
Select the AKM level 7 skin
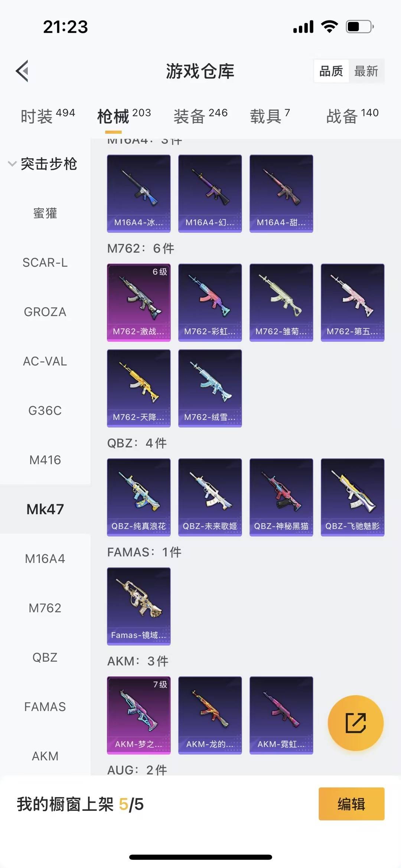point(139,715)
